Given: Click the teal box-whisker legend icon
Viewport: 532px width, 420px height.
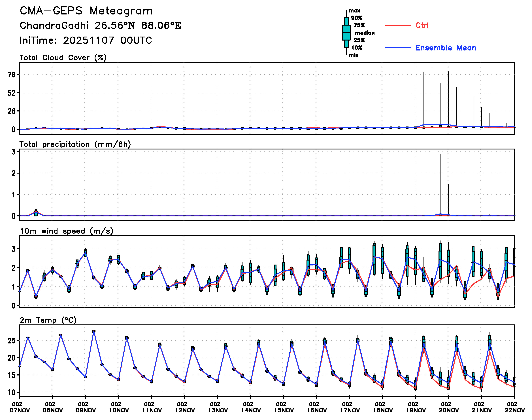Looking at the screenshot, I should [346, 32].
